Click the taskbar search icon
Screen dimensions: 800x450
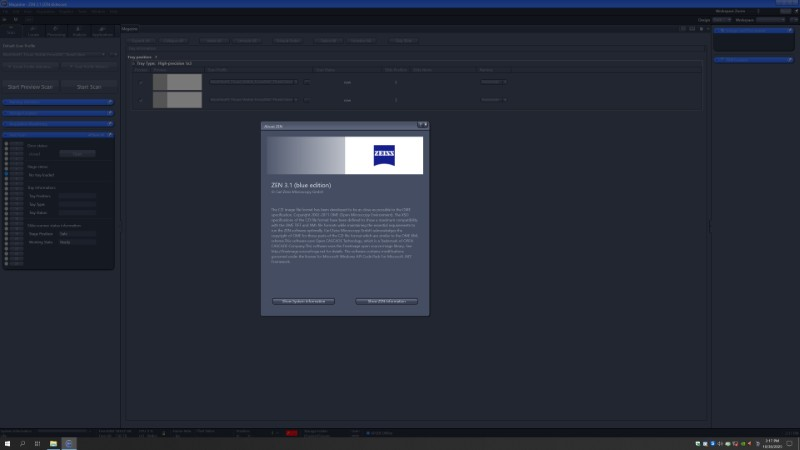pyautogui.click(x=22, y=442)
